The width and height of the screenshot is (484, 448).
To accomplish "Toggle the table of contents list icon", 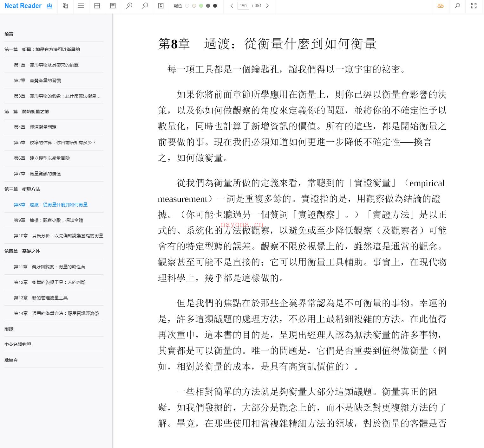I will pyautogui.click(x=81, y=6).
